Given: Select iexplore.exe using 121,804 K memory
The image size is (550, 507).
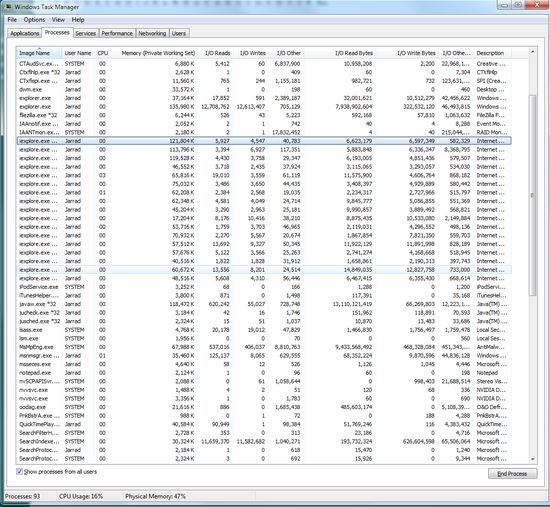Looking at the screenshot, I should (x=264, y=141).
